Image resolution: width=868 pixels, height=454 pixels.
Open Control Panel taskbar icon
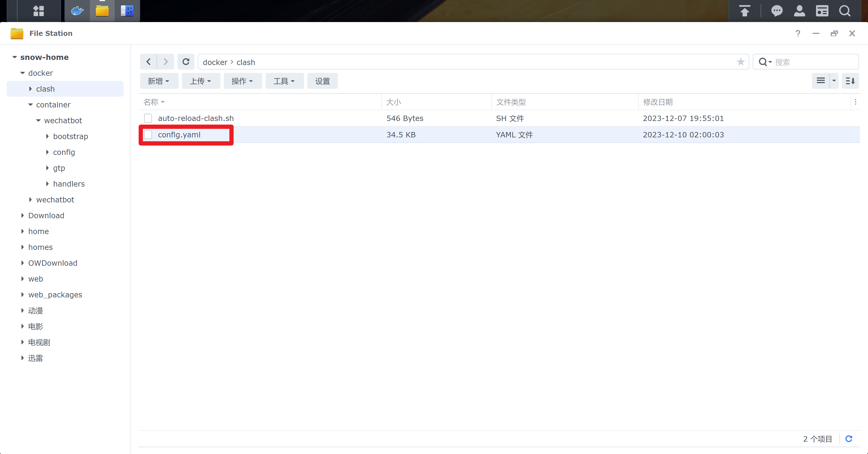[x=127, y=11]
